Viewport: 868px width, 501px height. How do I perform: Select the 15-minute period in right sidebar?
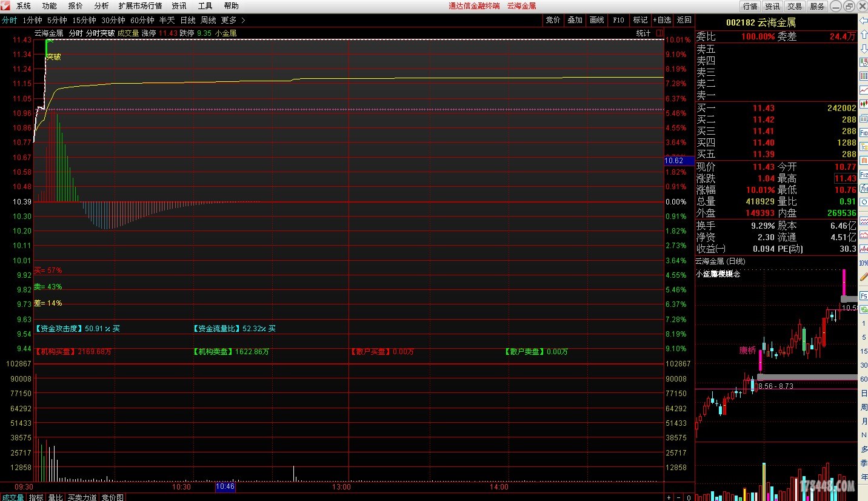[863, 351]
